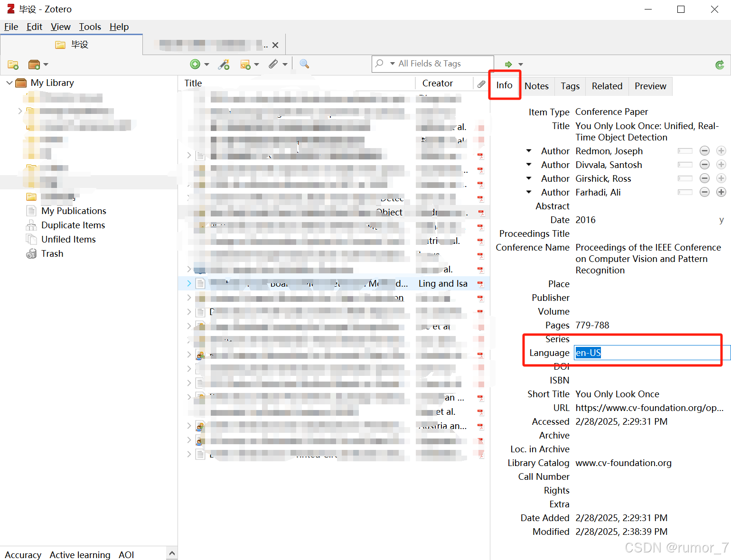Open the Add Attachment dropdown arrow

coord(285,65)
